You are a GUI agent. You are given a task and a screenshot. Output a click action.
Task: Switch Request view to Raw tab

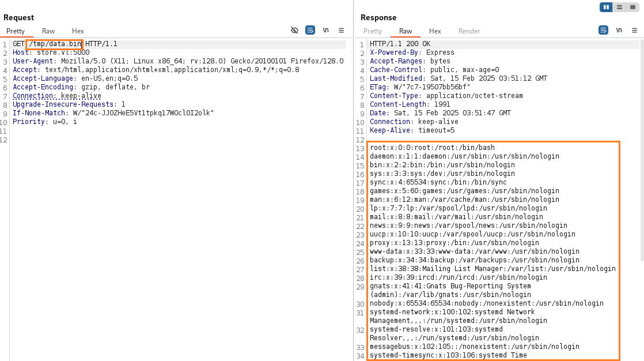48,31
